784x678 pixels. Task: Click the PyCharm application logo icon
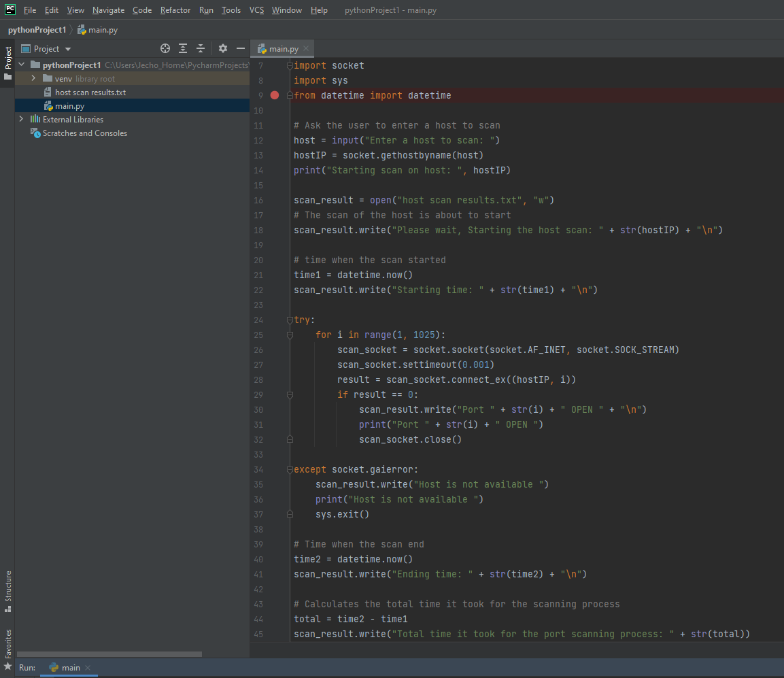(10, 10)
